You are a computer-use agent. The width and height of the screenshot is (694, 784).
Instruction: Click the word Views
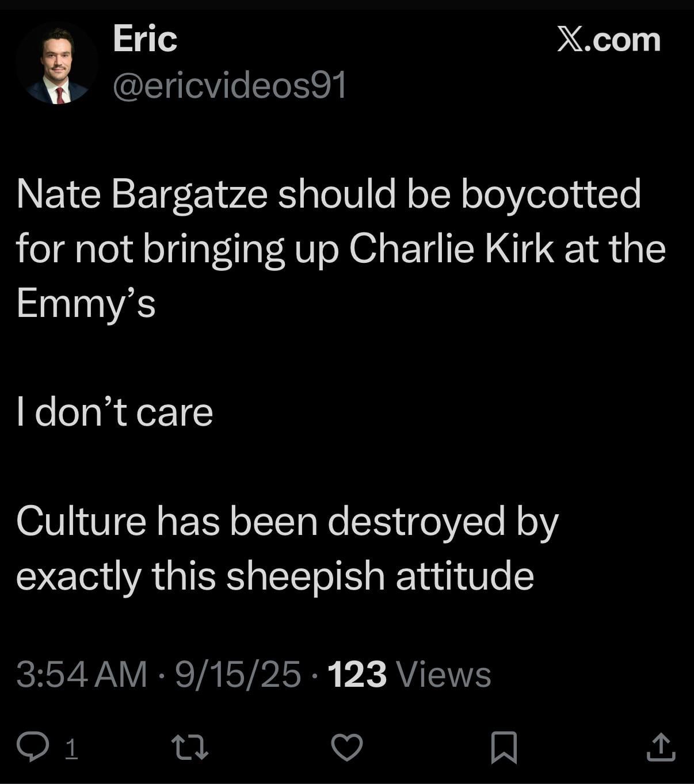pyautogui.click(x=443, y=674)
